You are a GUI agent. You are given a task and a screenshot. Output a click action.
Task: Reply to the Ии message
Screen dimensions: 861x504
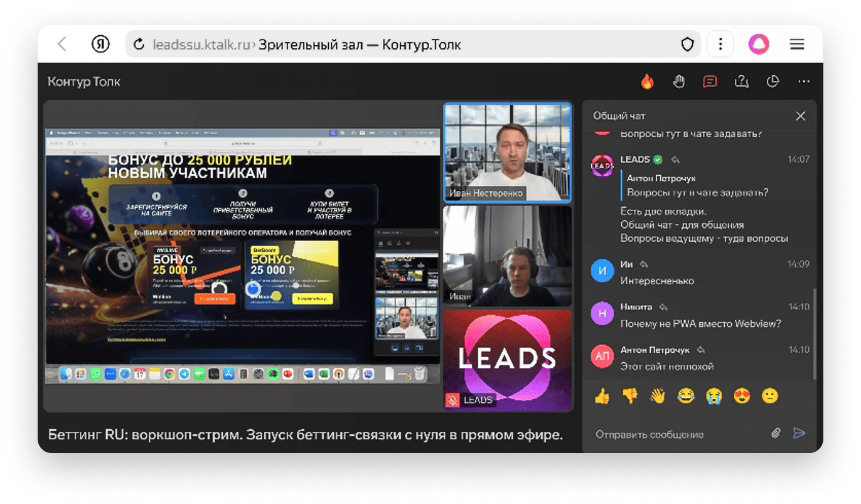pos(644,264)
